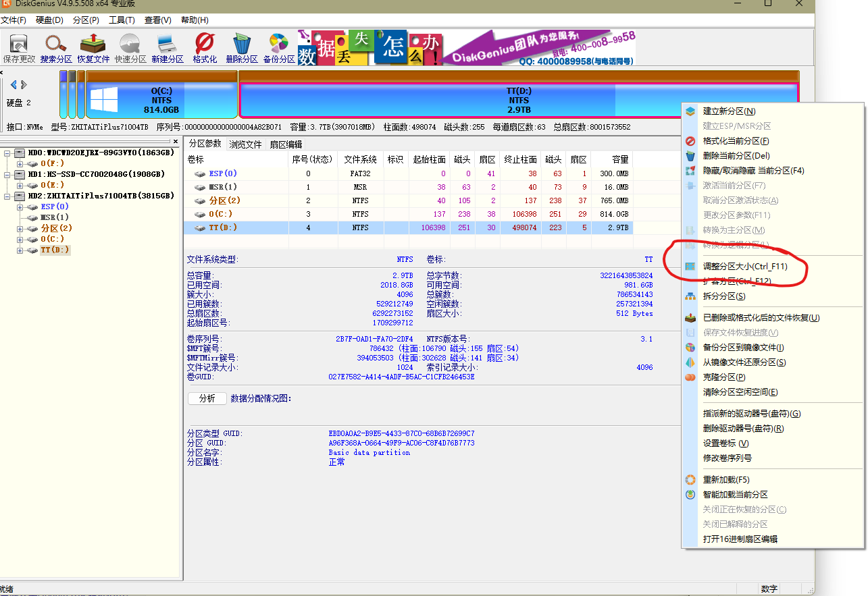Screen dimensions: 868x596
Task: Click the 分析 button
Action: (207, 398)
